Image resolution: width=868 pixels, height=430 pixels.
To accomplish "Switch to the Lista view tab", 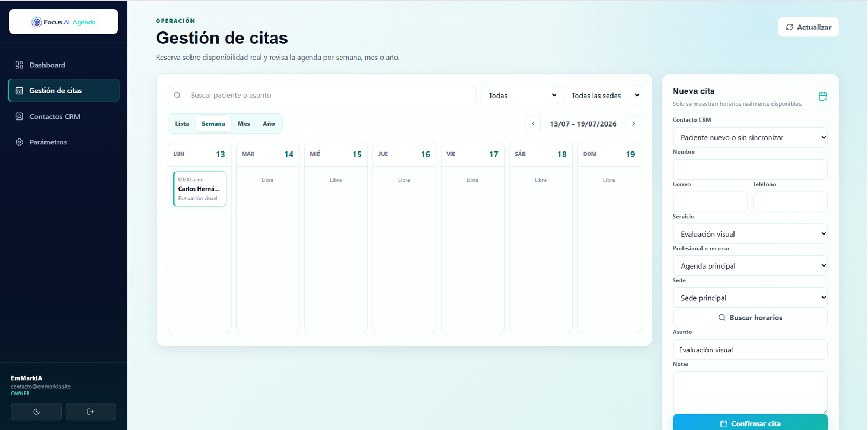I will pyautogui.click(x=182, y=124).
